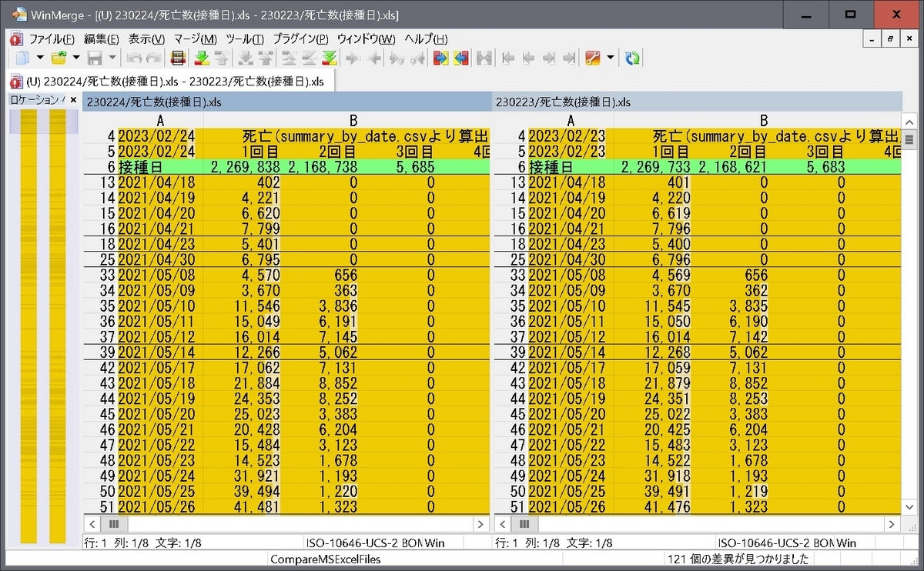Click the First Difference icon
The image size is (924, 571).
tap(290, 58)
